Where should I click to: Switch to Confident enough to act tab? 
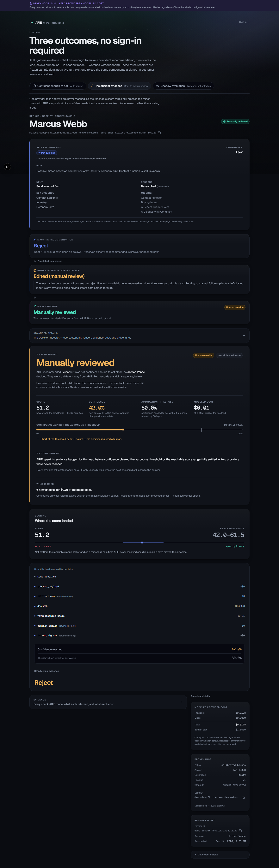point(58,86)
